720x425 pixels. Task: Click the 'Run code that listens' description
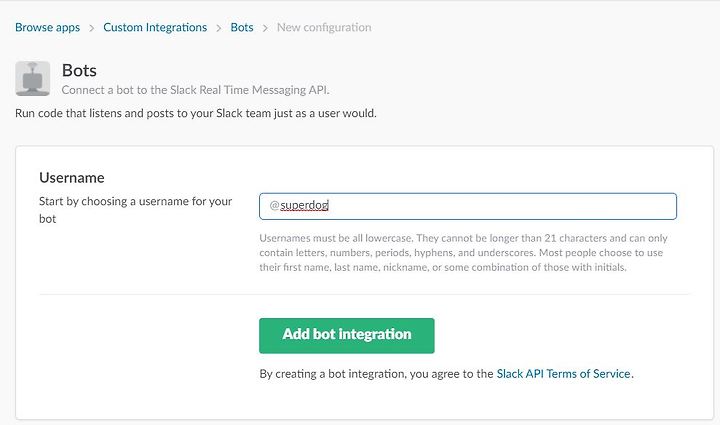point(196,113)
